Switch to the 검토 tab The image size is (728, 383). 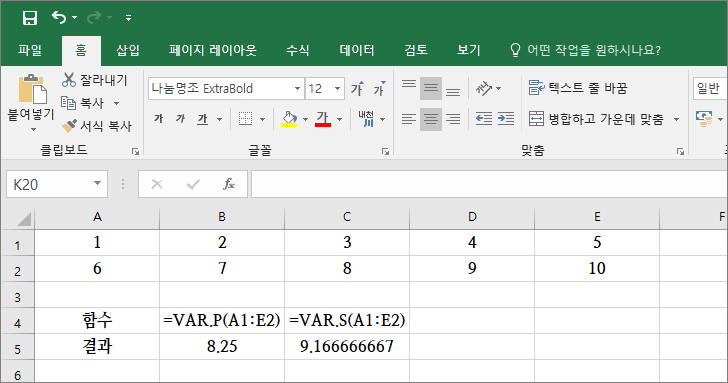click(416, 50)
